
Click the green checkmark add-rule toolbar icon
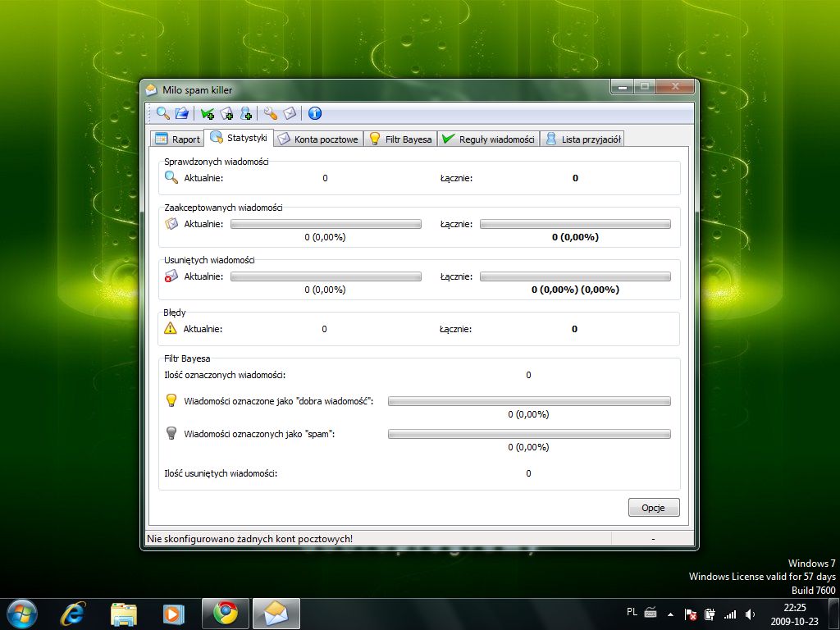tap(208, 113)
